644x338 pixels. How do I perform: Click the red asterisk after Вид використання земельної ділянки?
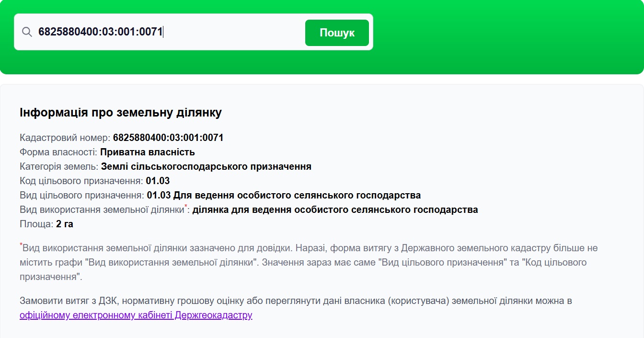tap(186, 207)
